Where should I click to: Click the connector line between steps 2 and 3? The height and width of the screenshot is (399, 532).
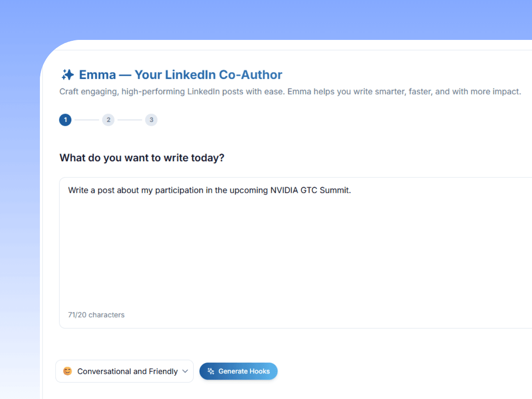coord(129,120)
